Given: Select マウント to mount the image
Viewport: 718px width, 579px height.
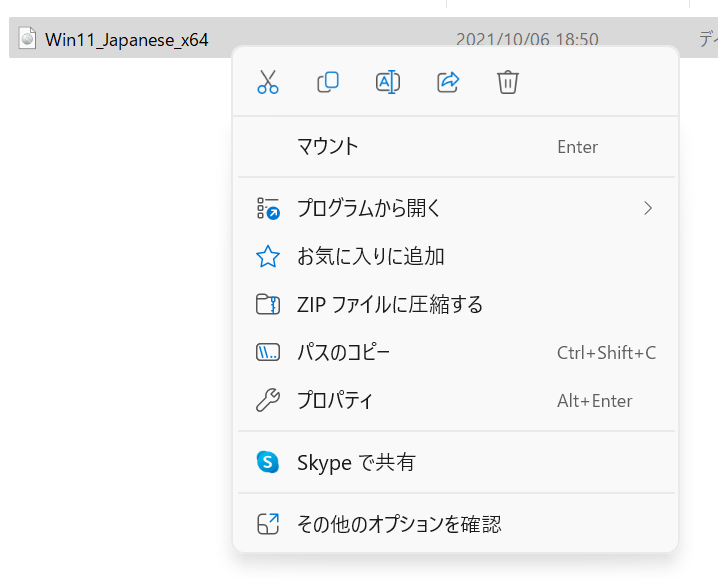Looking at the screenshot, I should tap(328, 147).
